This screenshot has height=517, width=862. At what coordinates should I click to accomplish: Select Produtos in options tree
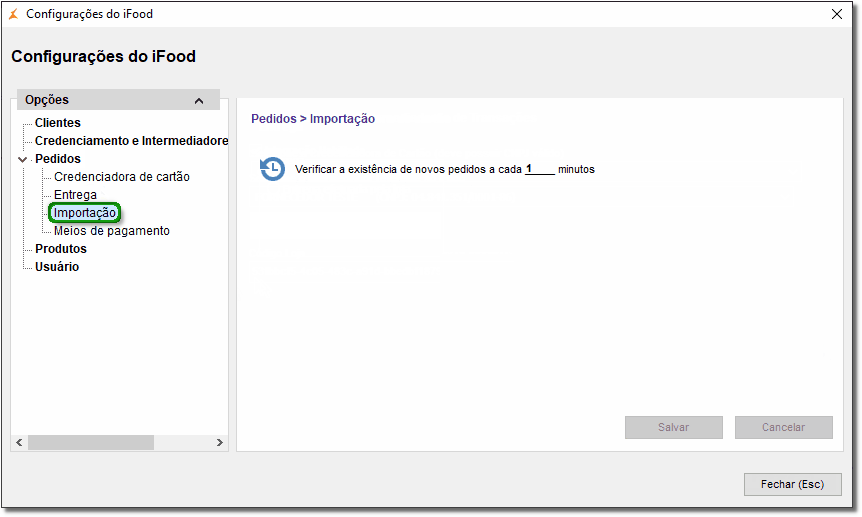tap(60, 249)
